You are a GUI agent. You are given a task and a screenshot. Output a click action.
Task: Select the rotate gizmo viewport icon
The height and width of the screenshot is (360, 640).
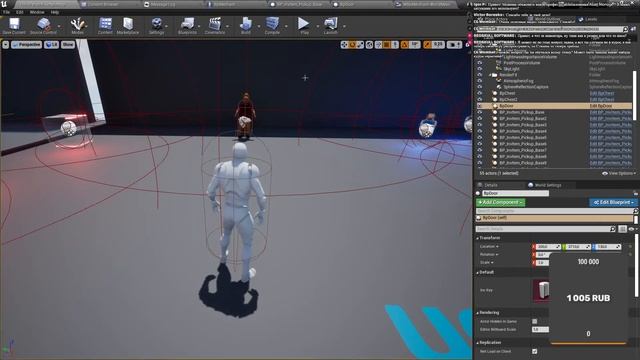coord(352,44)
